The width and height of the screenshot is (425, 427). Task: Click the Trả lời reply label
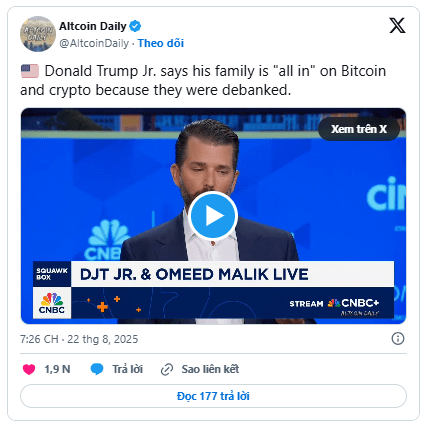(127, 369)
